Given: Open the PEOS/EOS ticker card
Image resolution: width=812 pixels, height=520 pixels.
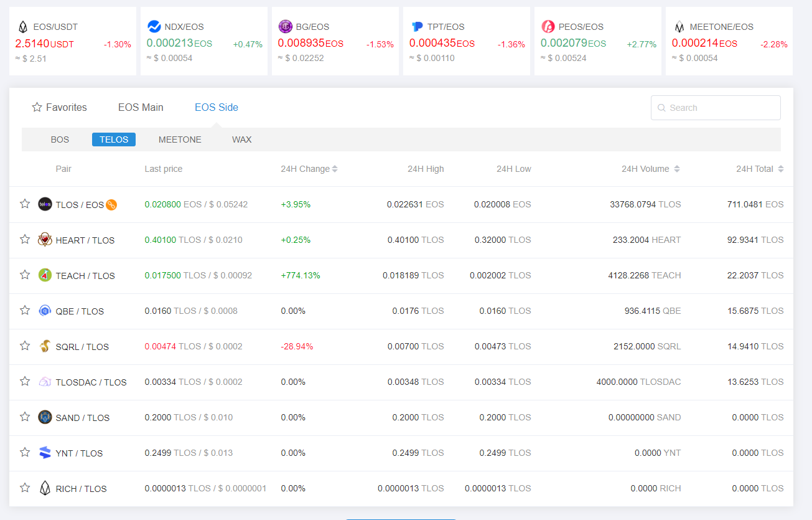Looking at the screenshot, I should [598, 41].
